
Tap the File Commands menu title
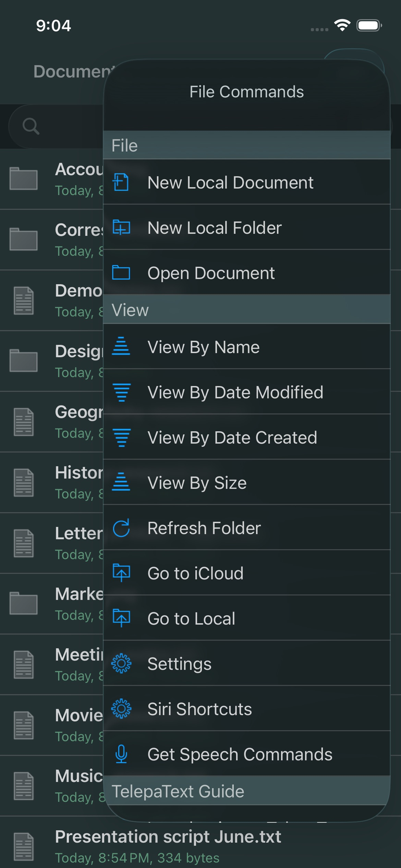point(246,92)
